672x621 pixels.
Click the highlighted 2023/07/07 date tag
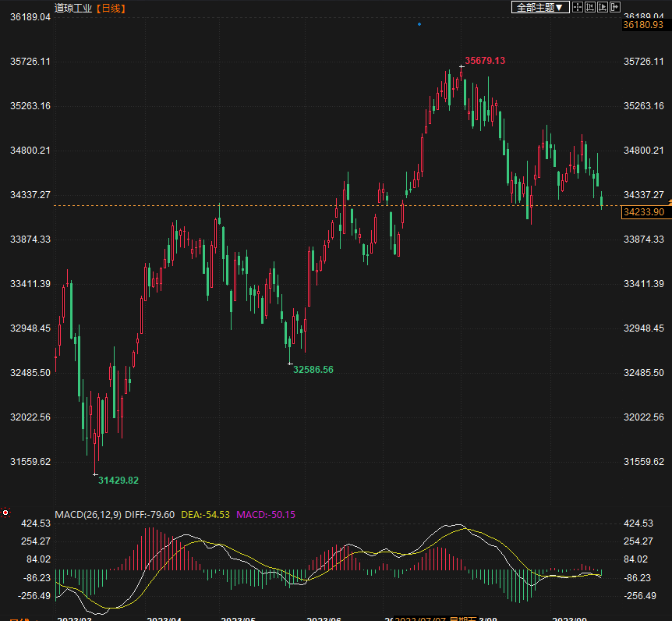(x=435, y=619)
